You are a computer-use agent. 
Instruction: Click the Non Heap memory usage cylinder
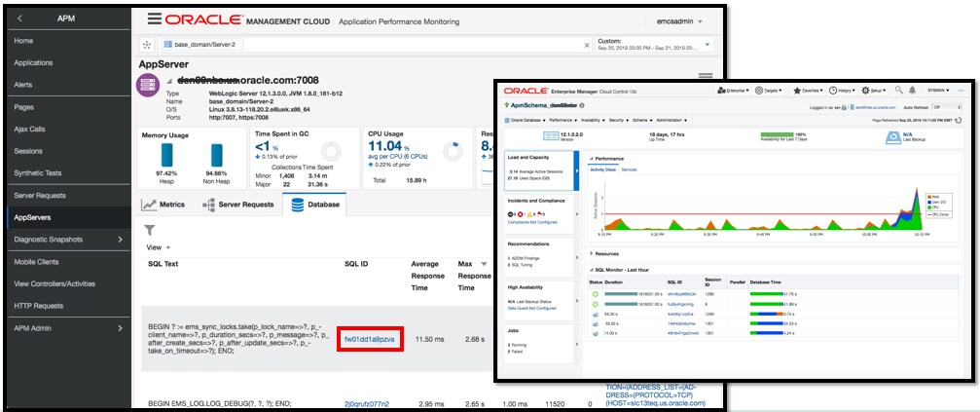[217, 155]
